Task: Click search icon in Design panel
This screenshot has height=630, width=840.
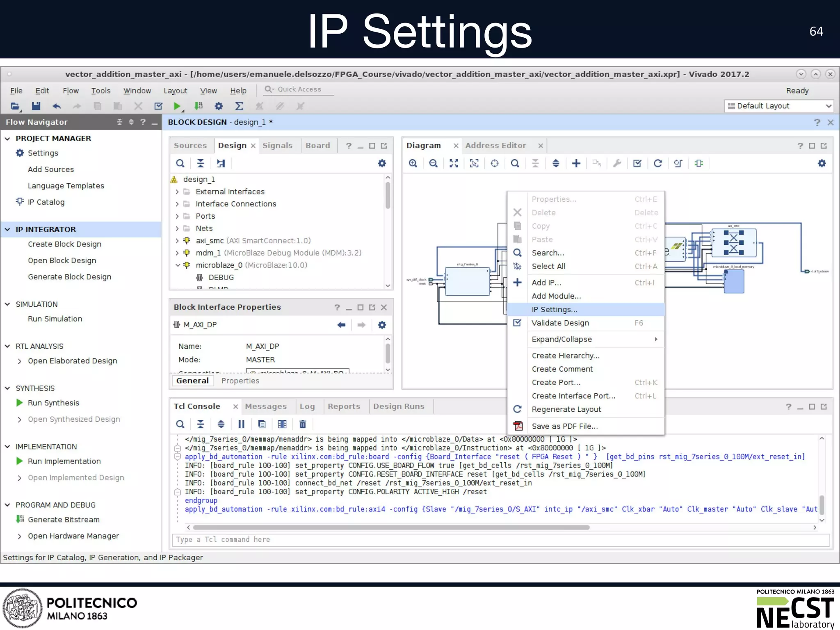Action: pos(180,163)
